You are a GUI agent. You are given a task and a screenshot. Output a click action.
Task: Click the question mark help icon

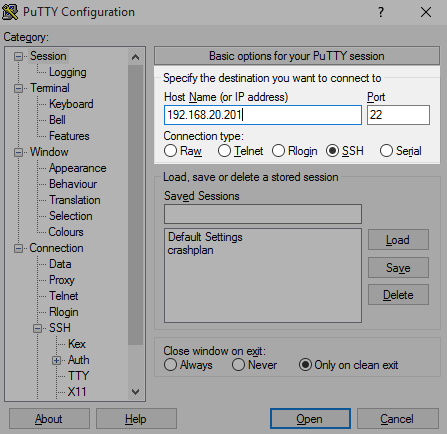coord(381,12)
